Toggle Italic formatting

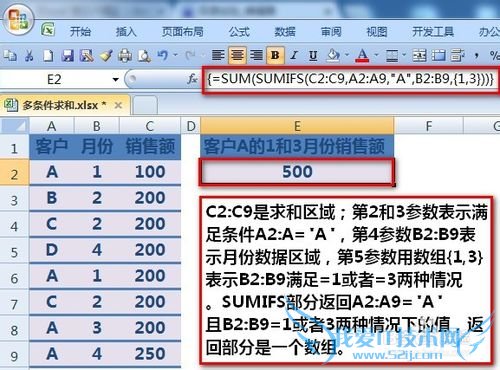[x=294, y=55]
